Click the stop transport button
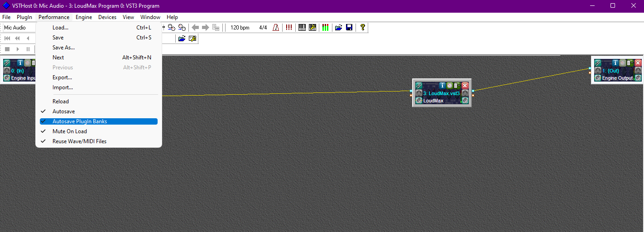 (7, 49)
